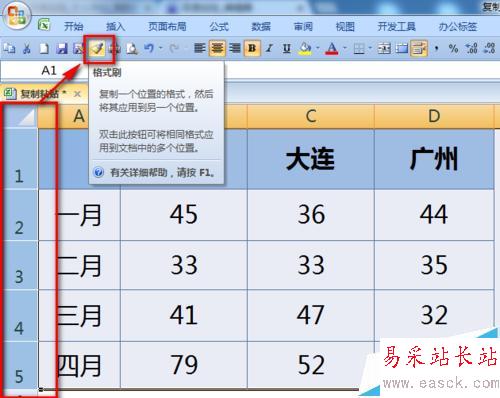The height and width of the screenshot is (398, 500).
Task: Align text right
Action: pos(235,48)
